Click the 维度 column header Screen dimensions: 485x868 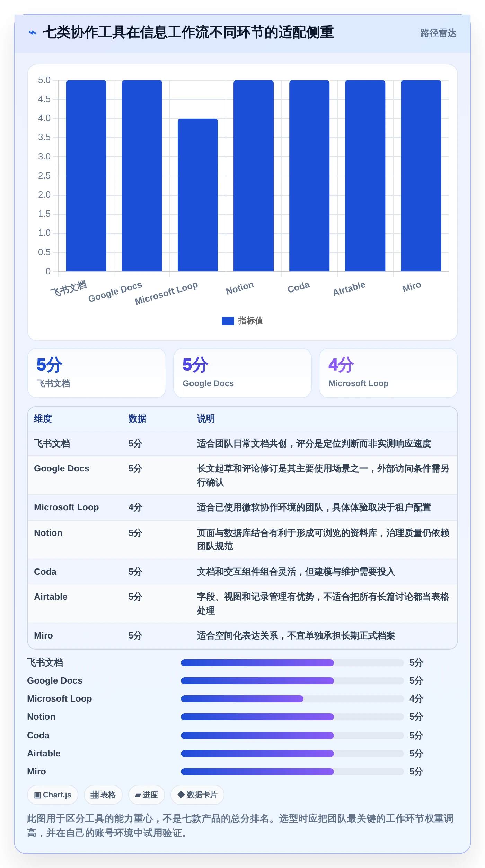(43, 419)
